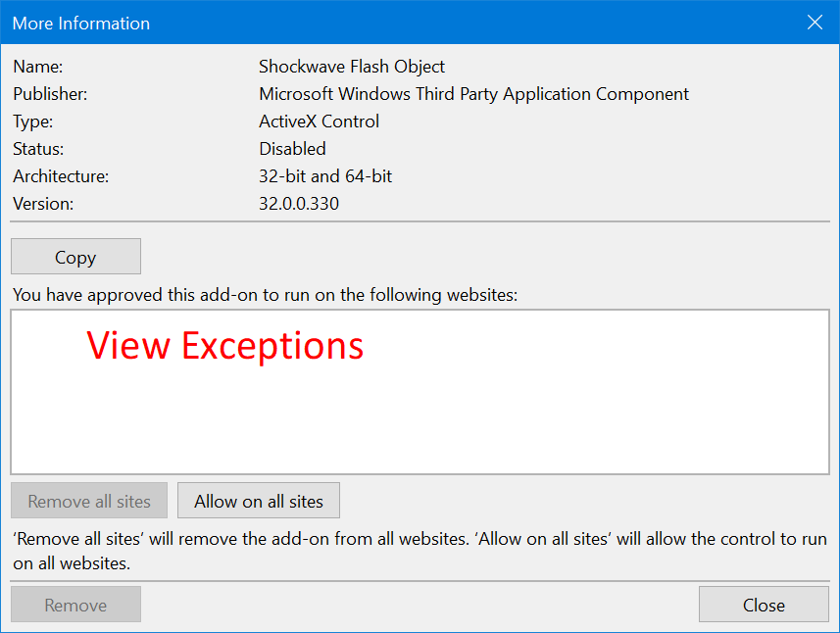
Task: Click the red View Exceptions text
Action: (225, 346)
